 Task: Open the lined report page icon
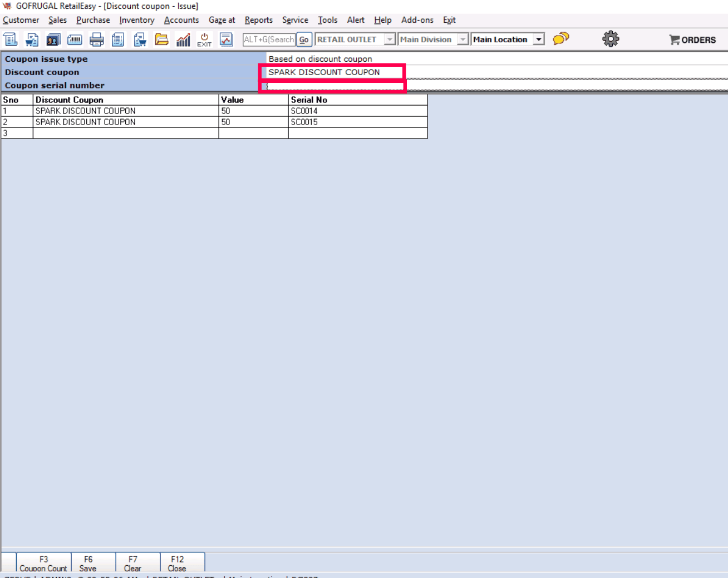pos(118,39)
